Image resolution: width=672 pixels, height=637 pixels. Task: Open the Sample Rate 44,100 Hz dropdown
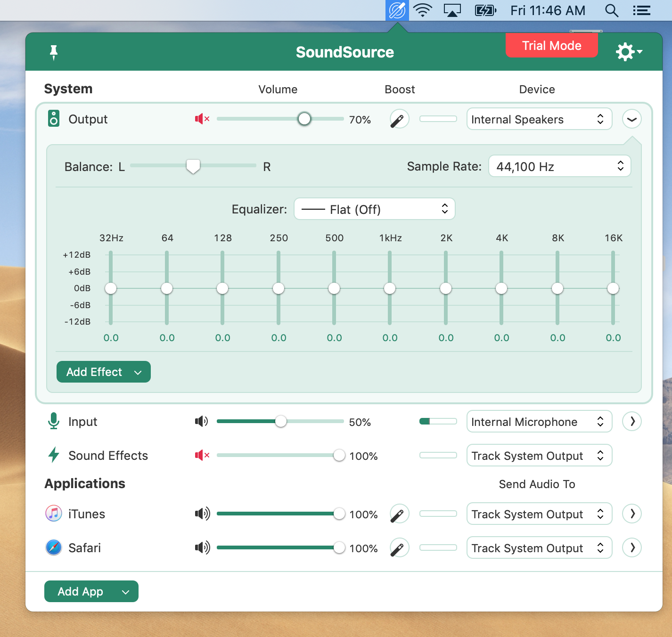point(559,166)
